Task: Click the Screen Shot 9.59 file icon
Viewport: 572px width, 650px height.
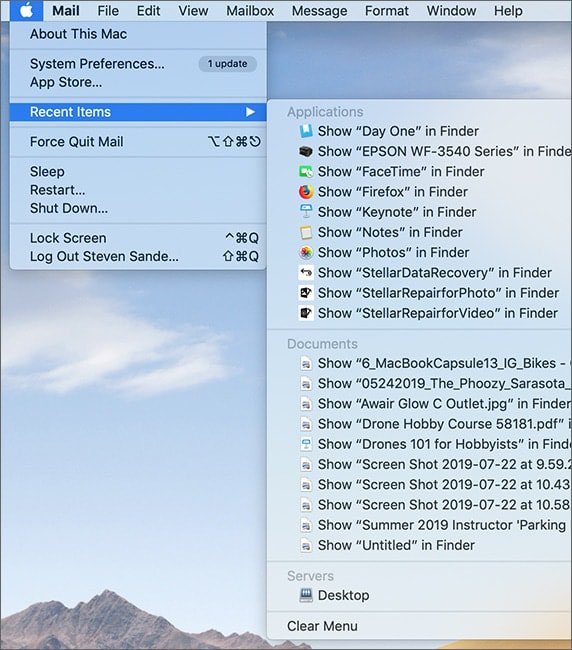Action: point(306,465)
